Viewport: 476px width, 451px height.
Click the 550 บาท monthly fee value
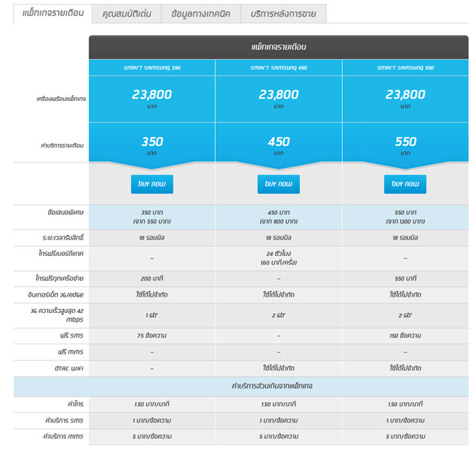[x=405, y=146]
